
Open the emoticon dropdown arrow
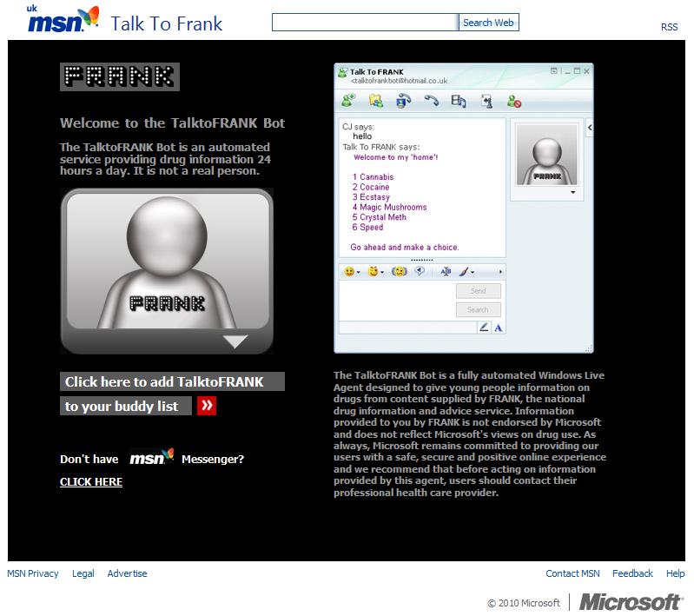coord(359,272)
